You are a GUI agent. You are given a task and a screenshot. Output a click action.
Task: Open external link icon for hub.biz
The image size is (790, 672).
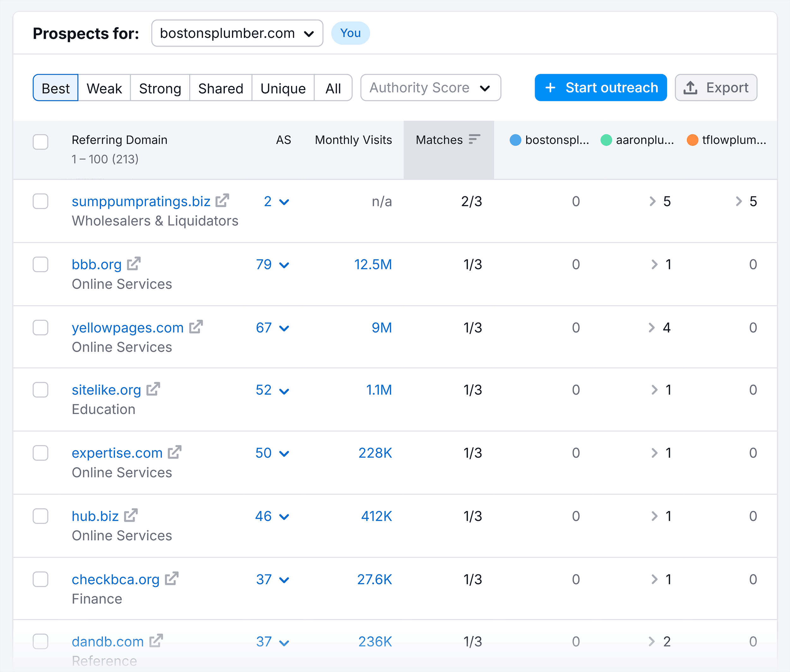(x=131, y=515)
